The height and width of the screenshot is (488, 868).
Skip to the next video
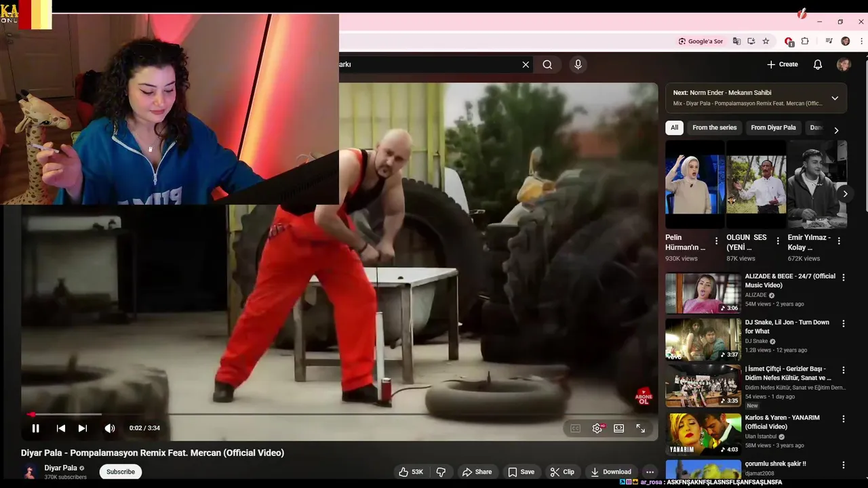tap(83, 428)
